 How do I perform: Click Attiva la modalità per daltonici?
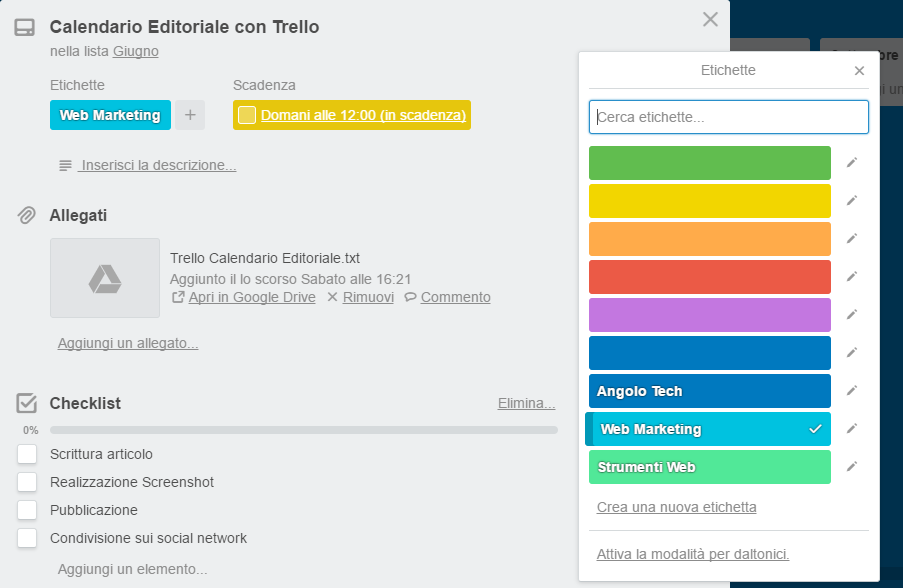click(x=693, y=554)
